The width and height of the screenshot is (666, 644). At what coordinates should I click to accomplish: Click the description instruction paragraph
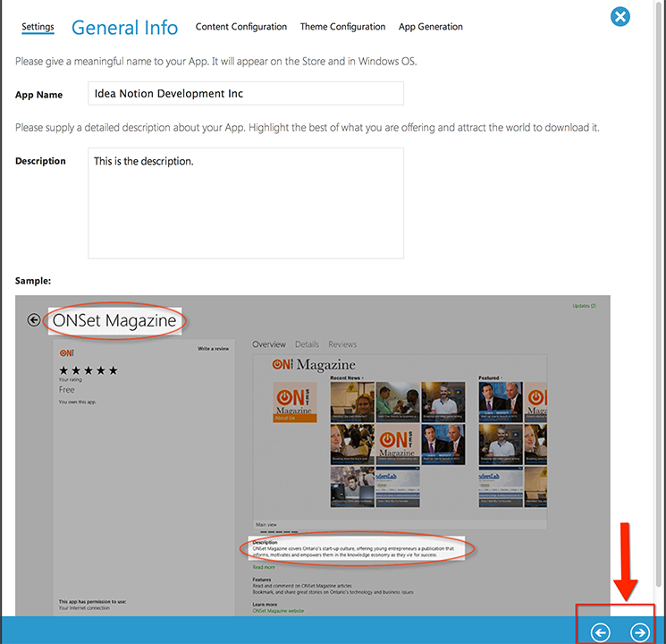[308, 128]
